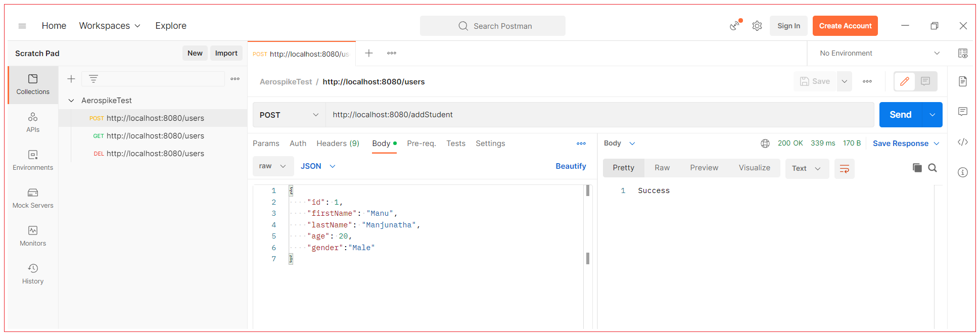The width and height of the screenshot is (980, 335).
Task: Select the GET localhost:8080/users request
Action: (x=153, y=136)
